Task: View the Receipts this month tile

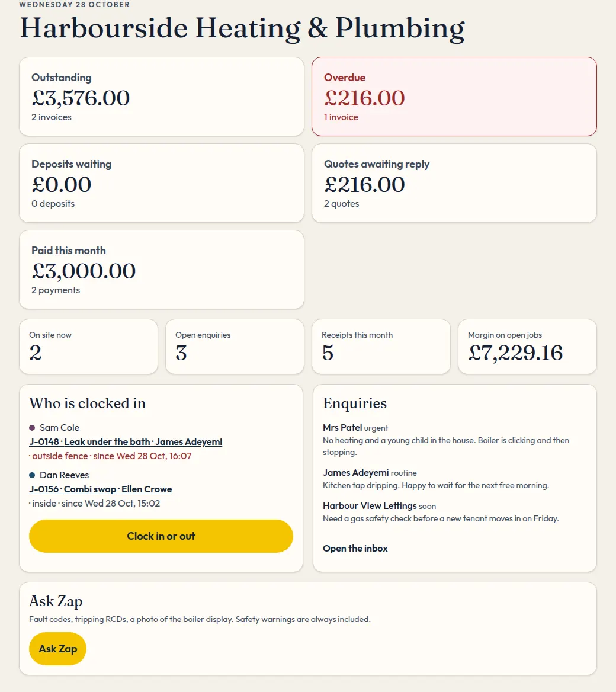Action: pos(381,347)
